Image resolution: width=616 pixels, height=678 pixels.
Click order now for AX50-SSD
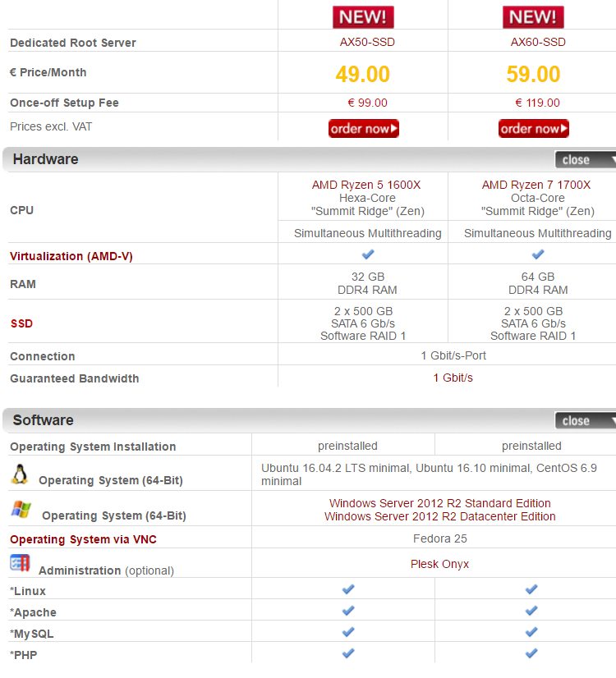pos(363,128)
